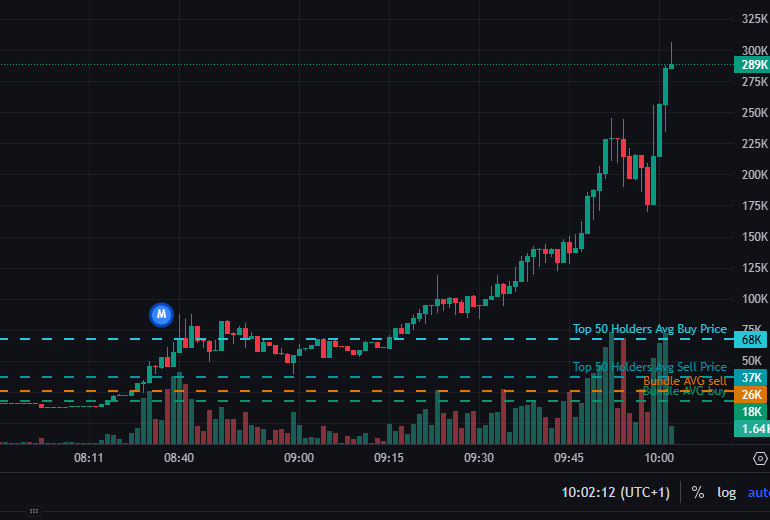Click the 37K teal price label

point(751,378)
